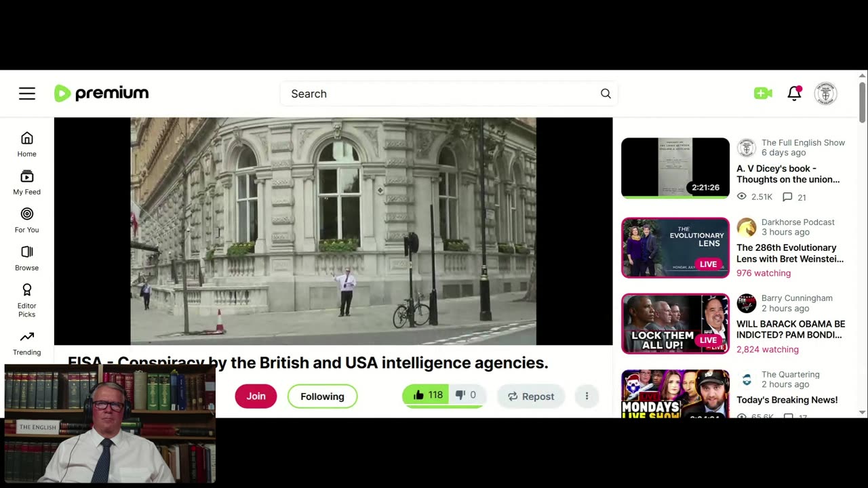Click the main video player
The height and width of the screenshot is (488, 868).
pyautogui.click(x=333, y=231)
